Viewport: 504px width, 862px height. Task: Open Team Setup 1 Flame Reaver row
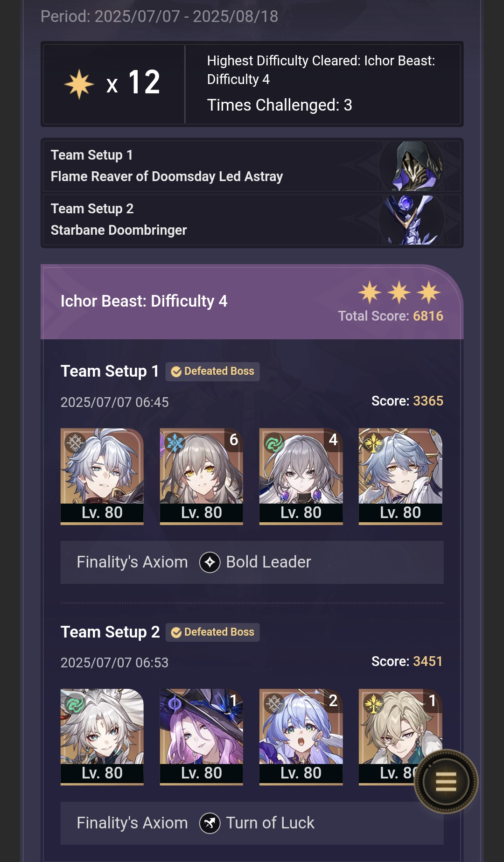(252, 166)
